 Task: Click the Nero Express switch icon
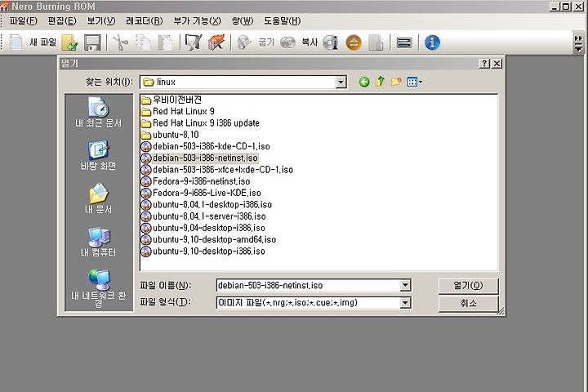coord(216,42)
